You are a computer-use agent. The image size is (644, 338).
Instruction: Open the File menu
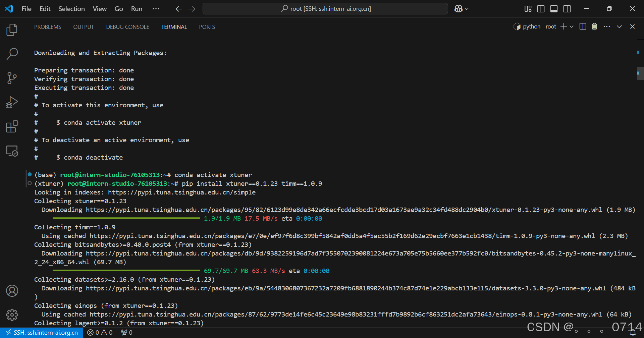(26, 9)
